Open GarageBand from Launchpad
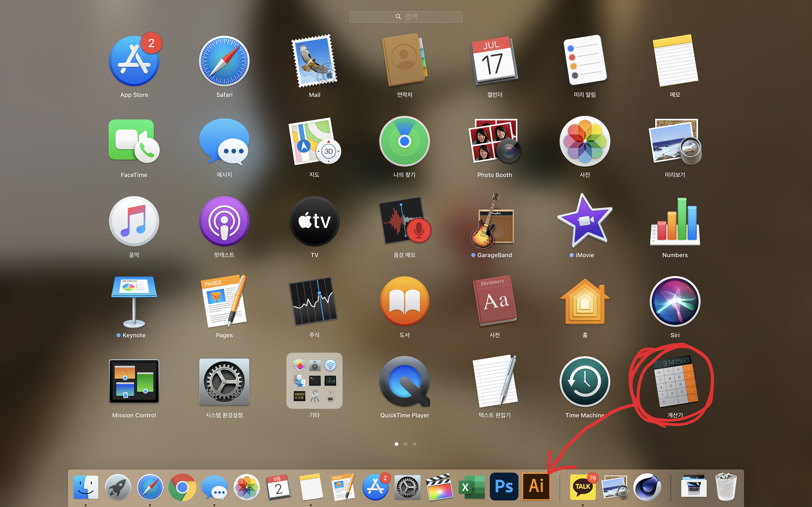The width and height of the screenshot is (812, 507). pos(494,221)
